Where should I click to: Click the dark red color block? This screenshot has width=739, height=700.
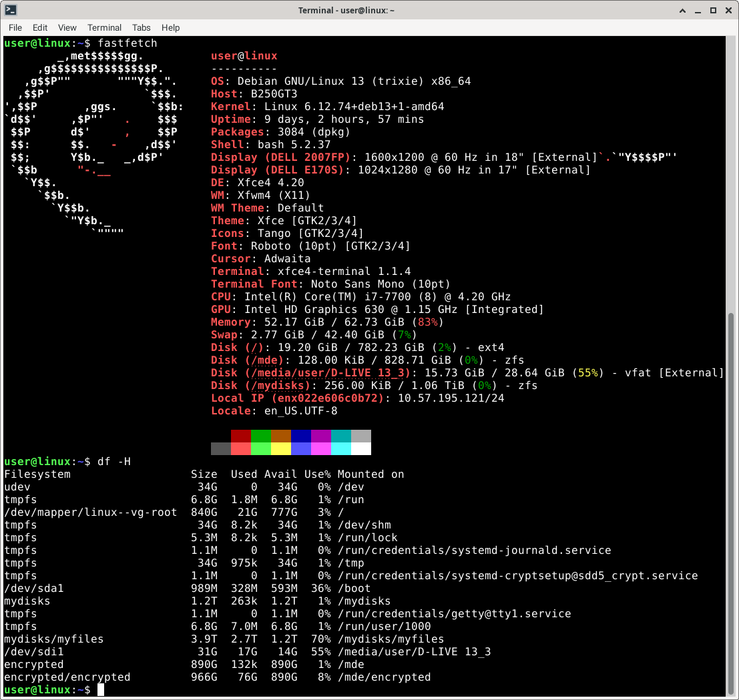241,436
